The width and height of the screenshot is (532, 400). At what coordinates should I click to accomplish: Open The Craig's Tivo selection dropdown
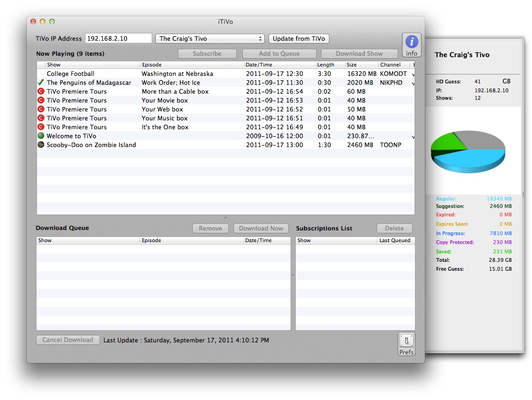(209, 38)
